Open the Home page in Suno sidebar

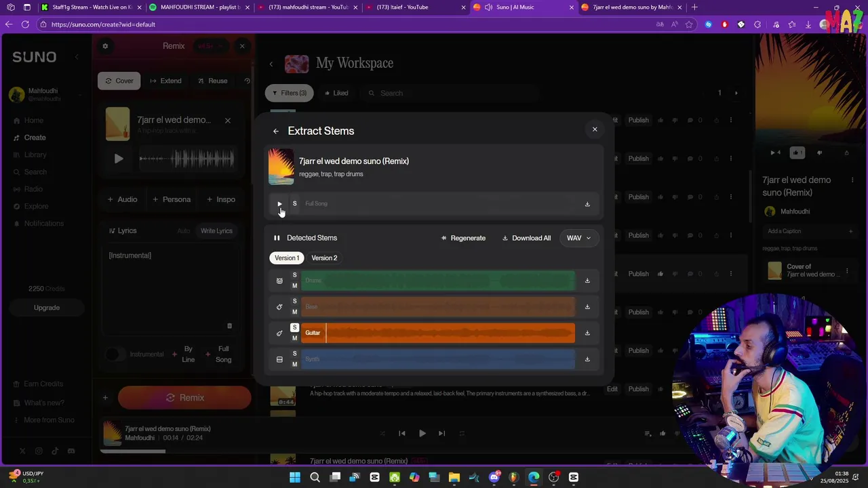[x=34, y=121]
